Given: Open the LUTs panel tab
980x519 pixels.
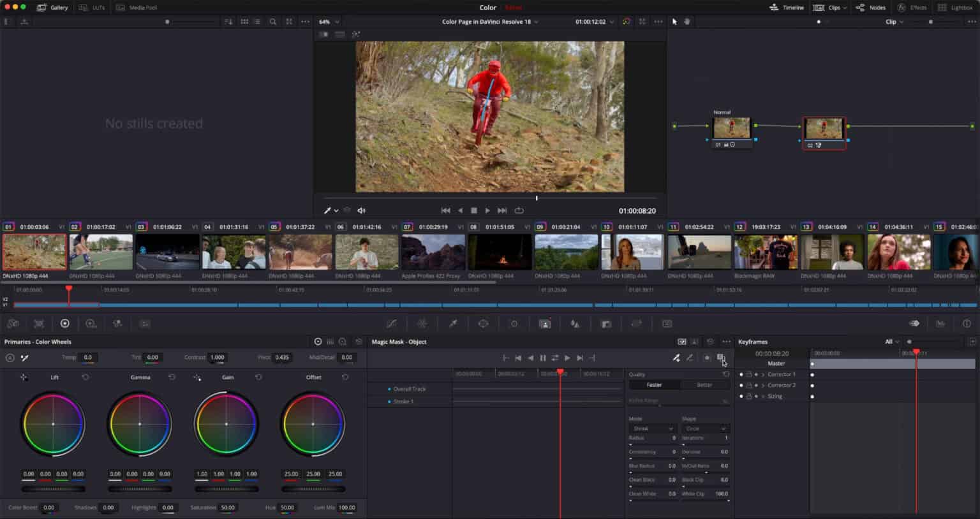Looking at the screenshot, I should click(92, 8).
